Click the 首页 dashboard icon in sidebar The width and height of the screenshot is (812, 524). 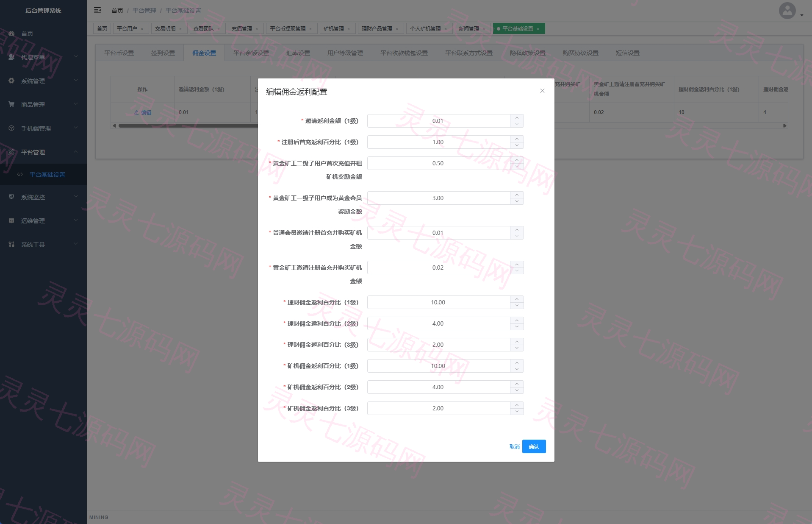click(x=12, y=33)
